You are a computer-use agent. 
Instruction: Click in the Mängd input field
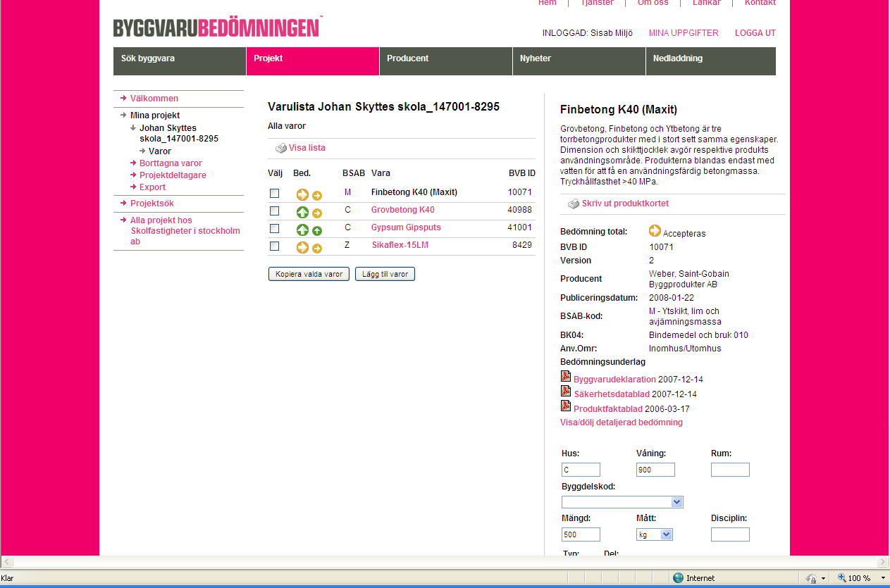[x=581, y=534]
